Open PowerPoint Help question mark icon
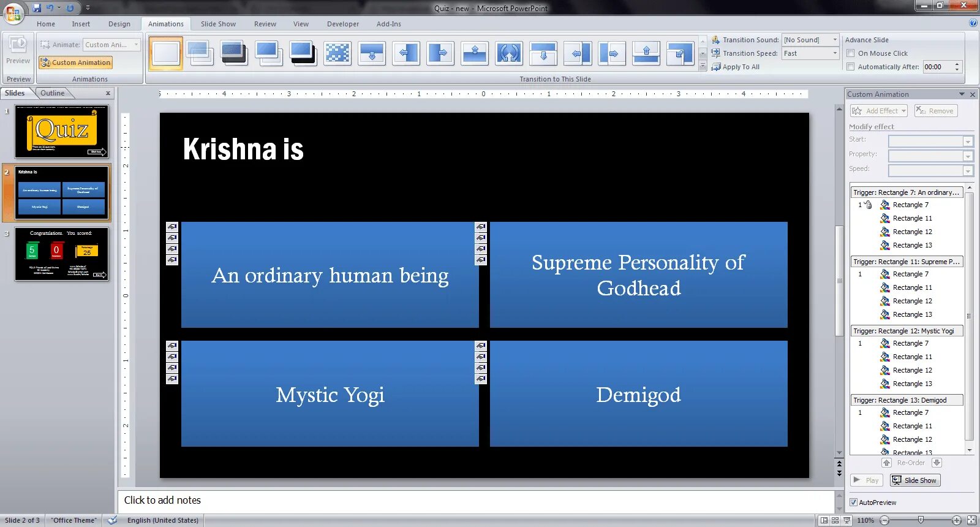Image resolution: width=980 pixels, height=527 pixels. point(973,23)
